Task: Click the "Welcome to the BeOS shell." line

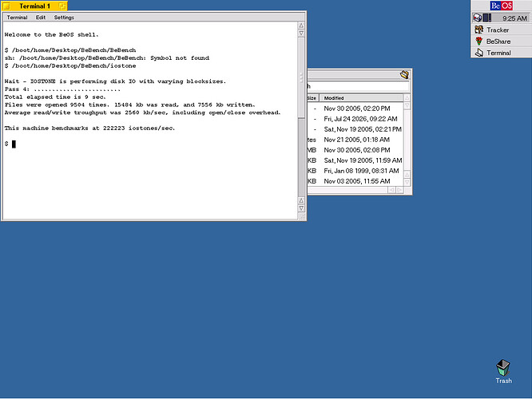Action: 52,34
